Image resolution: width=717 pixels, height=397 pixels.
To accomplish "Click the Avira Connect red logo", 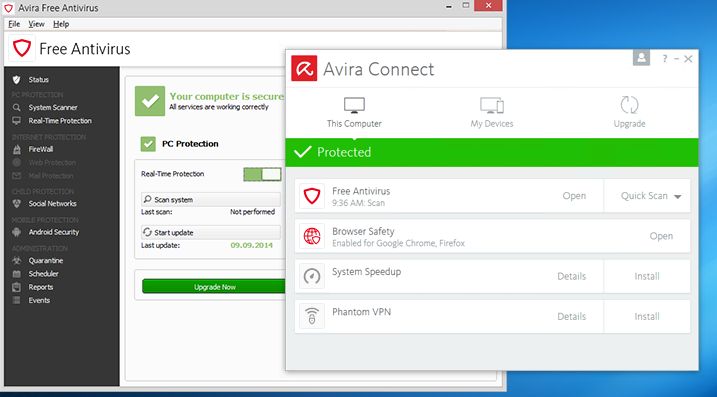I will pos(304,69).
